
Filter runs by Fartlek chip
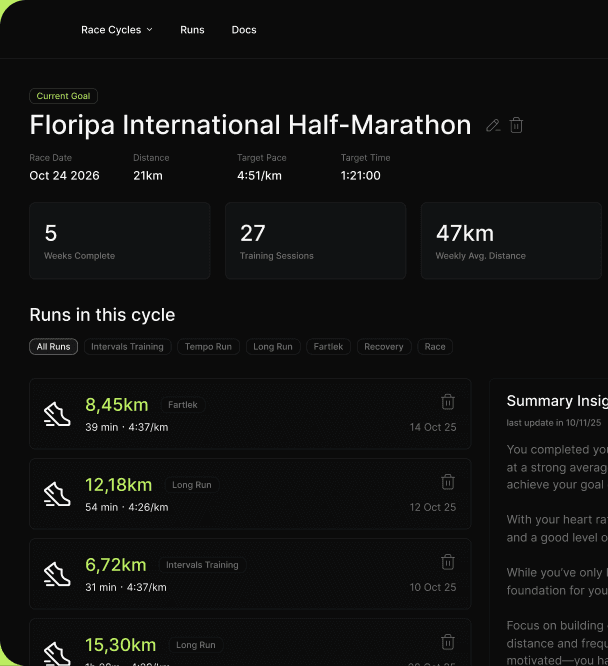click(x=328, y=347)
